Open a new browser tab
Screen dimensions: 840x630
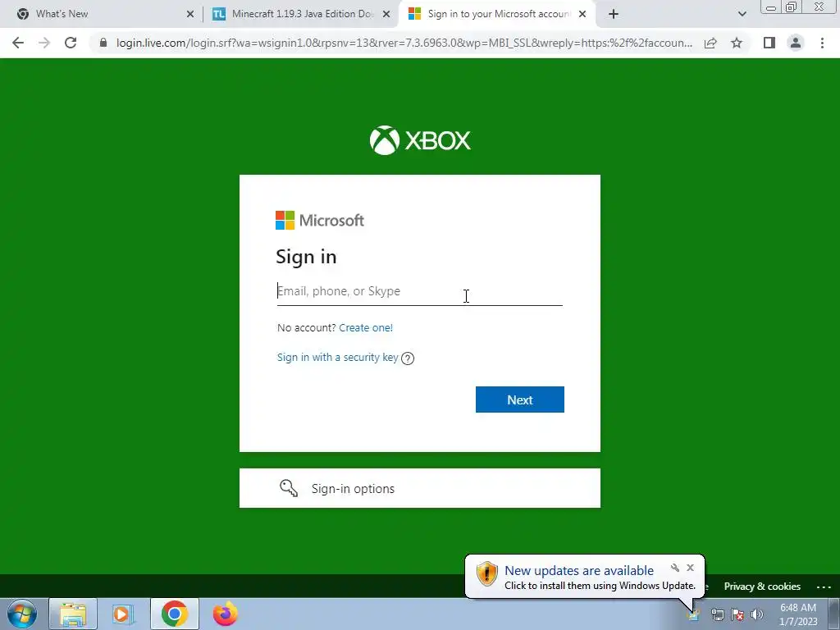pyautogui.click(x=614, y=14)
